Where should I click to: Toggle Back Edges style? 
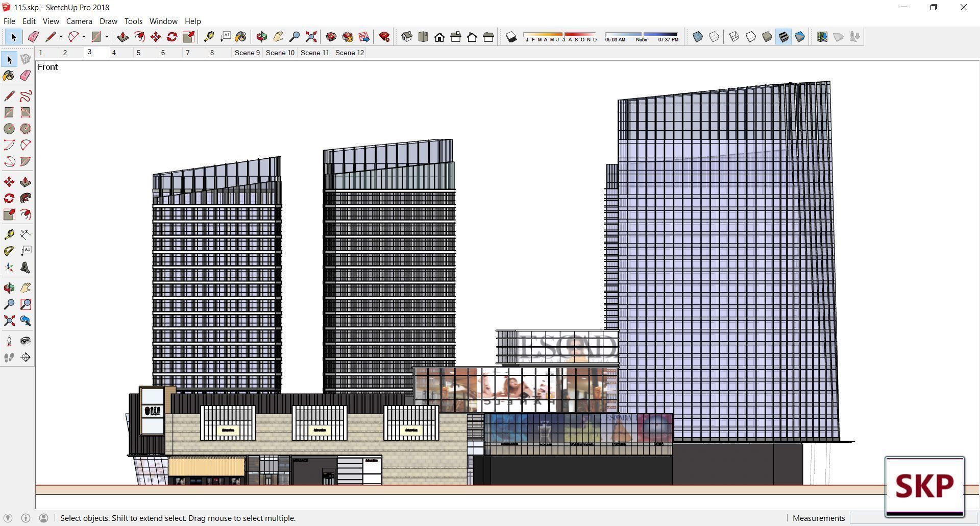pyautogui.click(x=714, y=37)
